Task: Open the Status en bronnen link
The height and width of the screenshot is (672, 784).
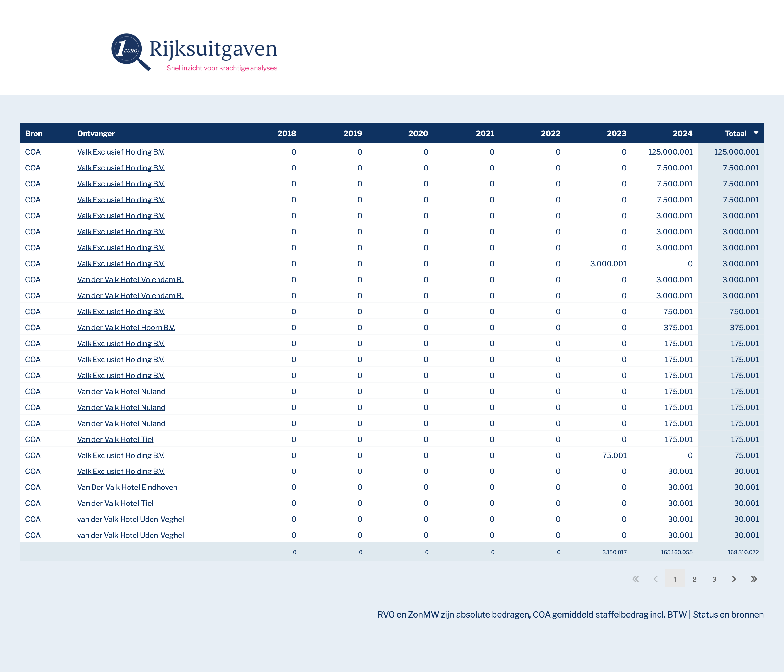Action: click(x=728, y=614)
